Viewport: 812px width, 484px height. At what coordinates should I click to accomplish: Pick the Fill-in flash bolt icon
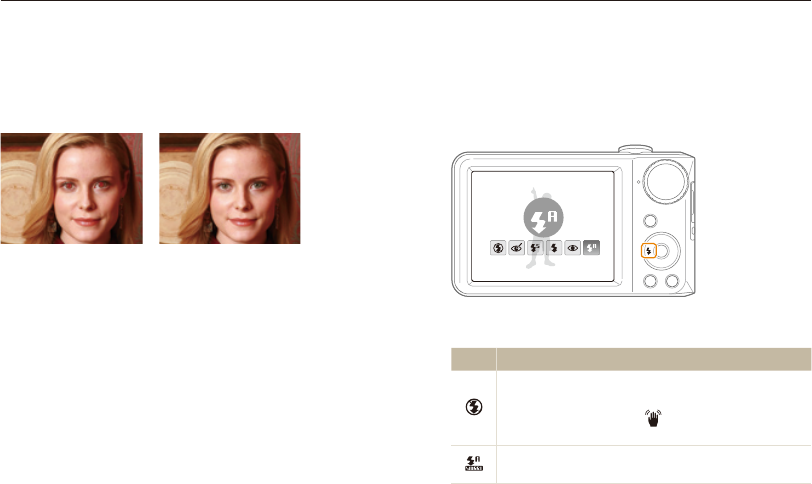coord(554,248)
